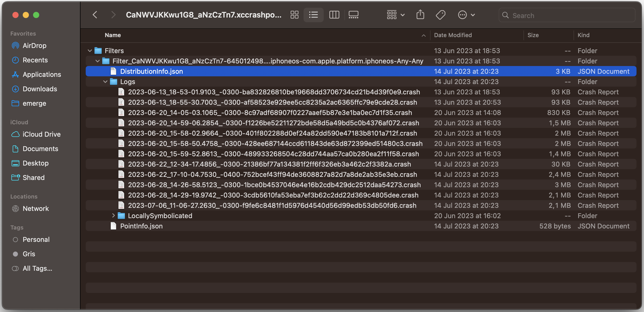
Task: Collapse the Logs folder
Action: [x=105, y=81]
